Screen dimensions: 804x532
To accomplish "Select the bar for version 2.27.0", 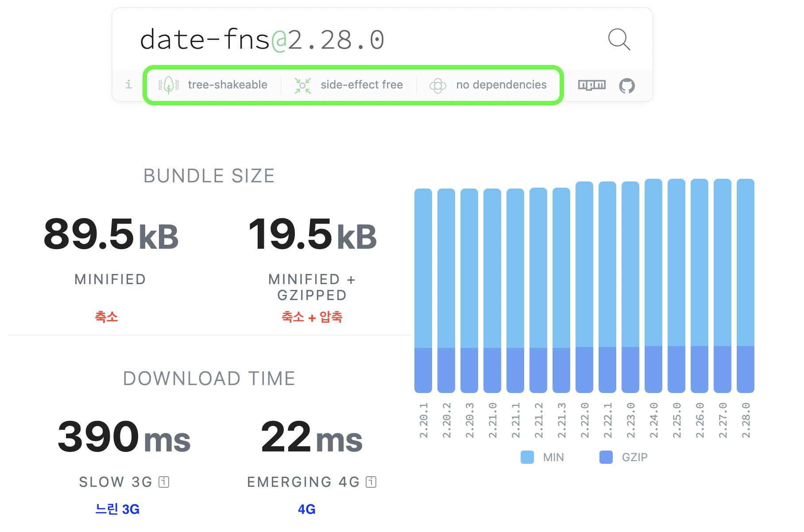I will (723, 285).
